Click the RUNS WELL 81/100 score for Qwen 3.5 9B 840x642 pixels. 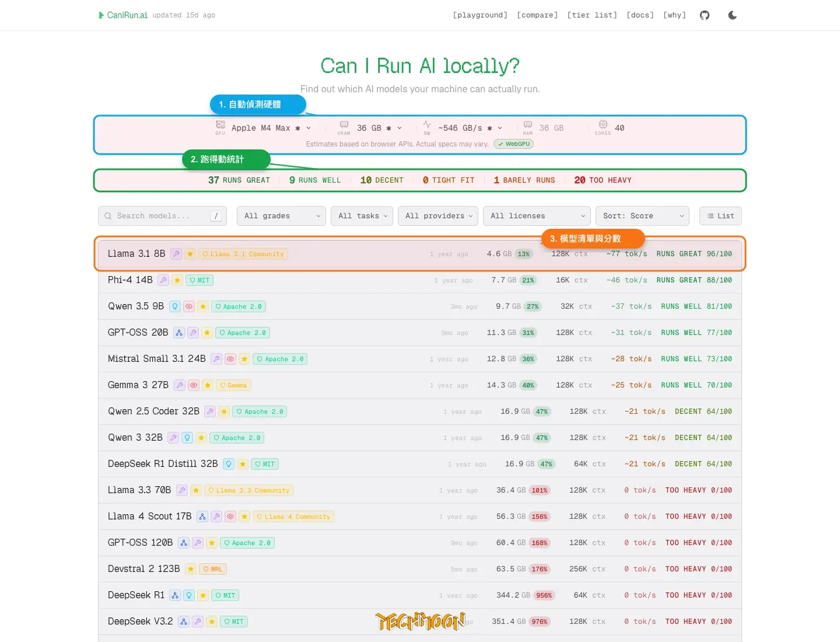tap(696, 306)
